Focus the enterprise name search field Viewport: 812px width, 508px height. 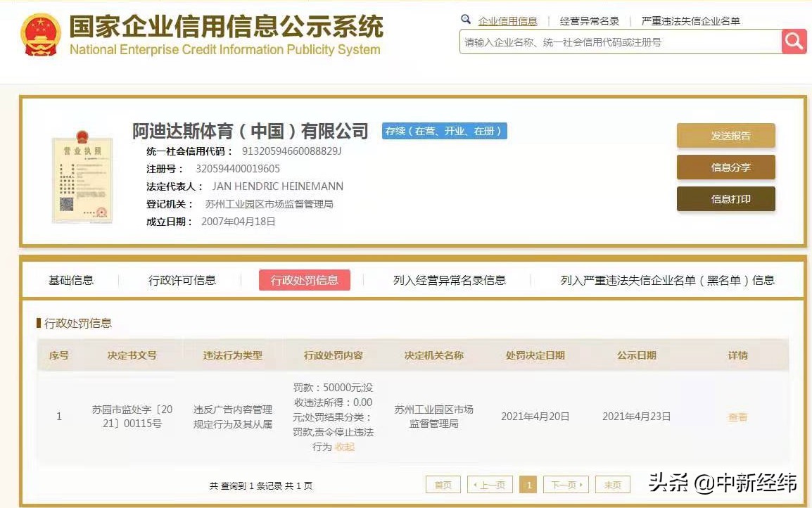click(621, 42)
